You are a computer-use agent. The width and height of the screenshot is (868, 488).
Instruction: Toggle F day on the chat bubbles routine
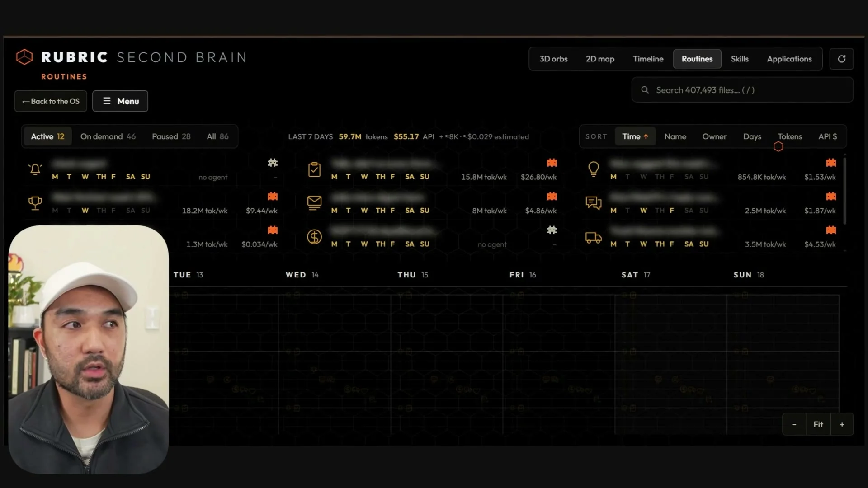click(672, 211)
